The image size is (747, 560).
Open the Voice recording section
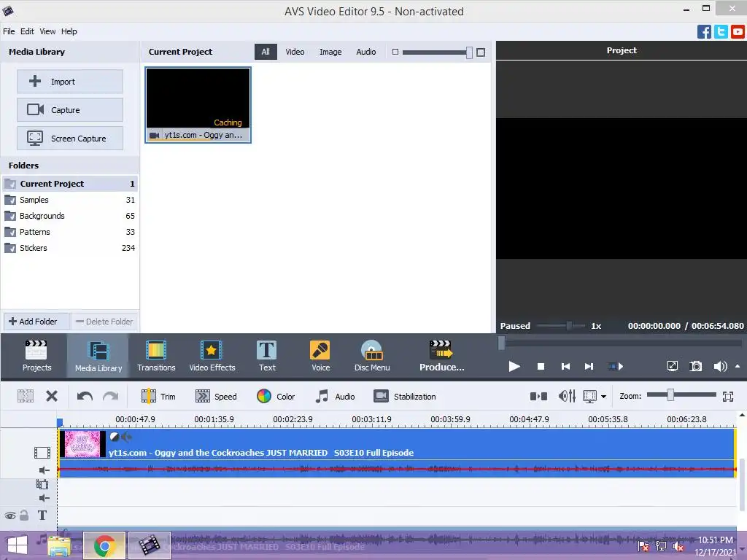pos(320,356)
